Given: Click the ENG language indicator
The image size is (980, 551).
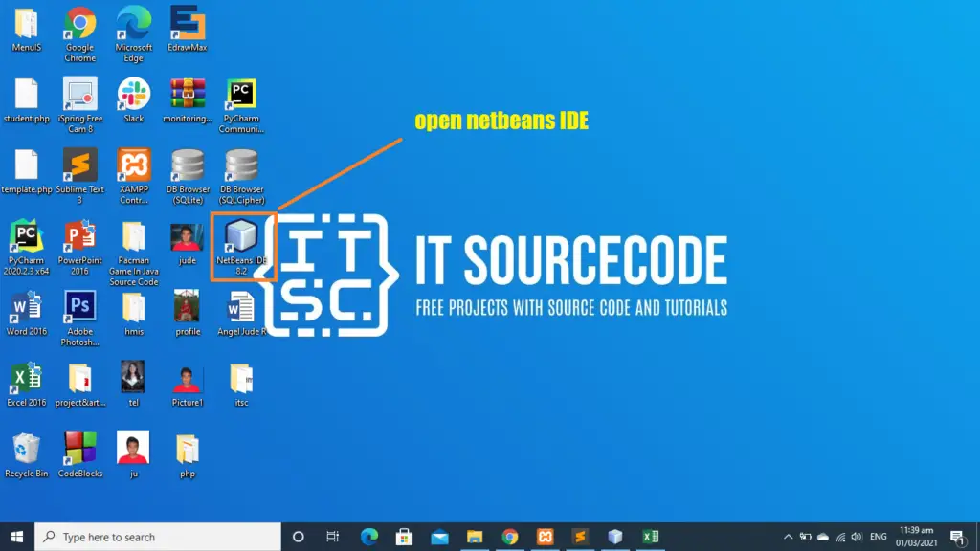Looking at the screenshot, I should 877,537.
